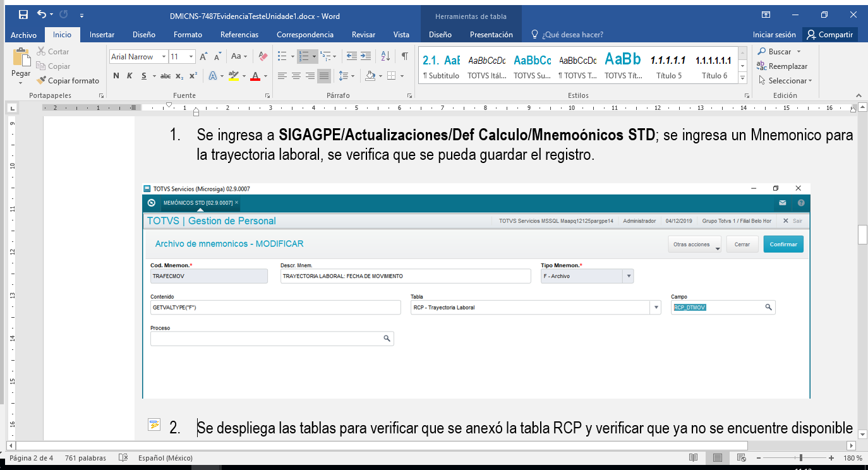Image resolution: width=868 pixels, height=470 pixels.
Task: Open the spelling check icon in status bar
Action: pyautogui.click(x=123, y=458)
